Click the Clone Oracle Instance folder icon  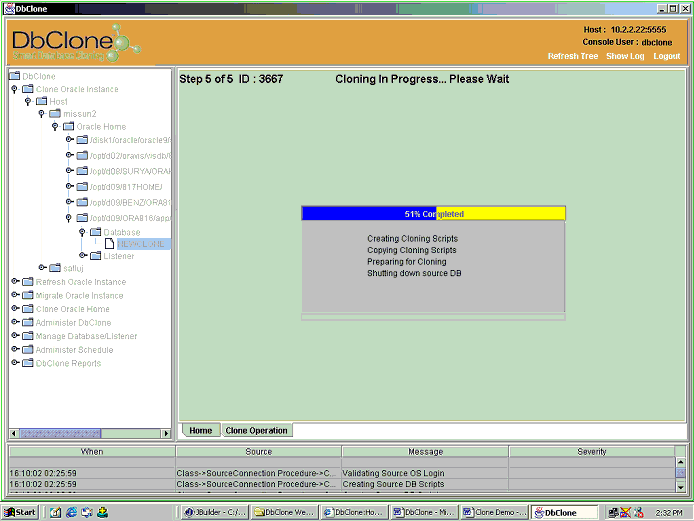(x=28, y=89)
